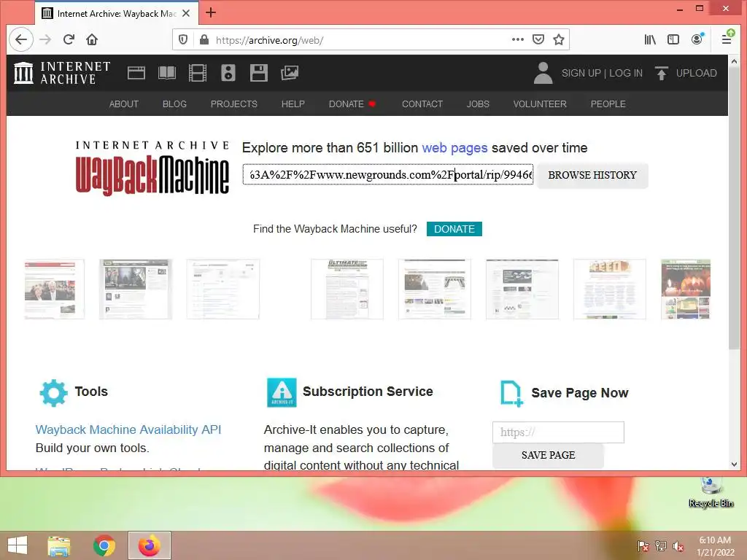Viewport: 747px width, 560px height.
Task: Open Wayback Machine Availability API link
Action: pyautogui.click(x=128, y=429)
